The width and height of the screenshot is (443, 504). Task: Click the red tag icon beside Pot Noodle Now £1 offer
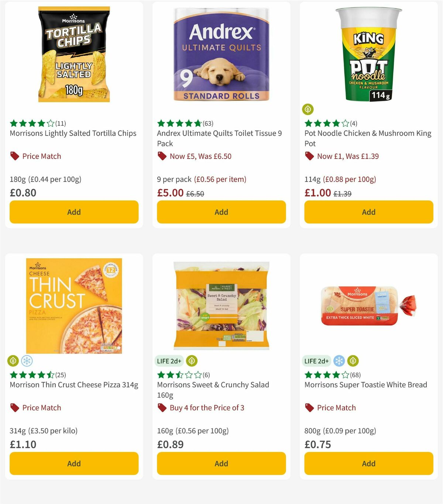(309, 156)
